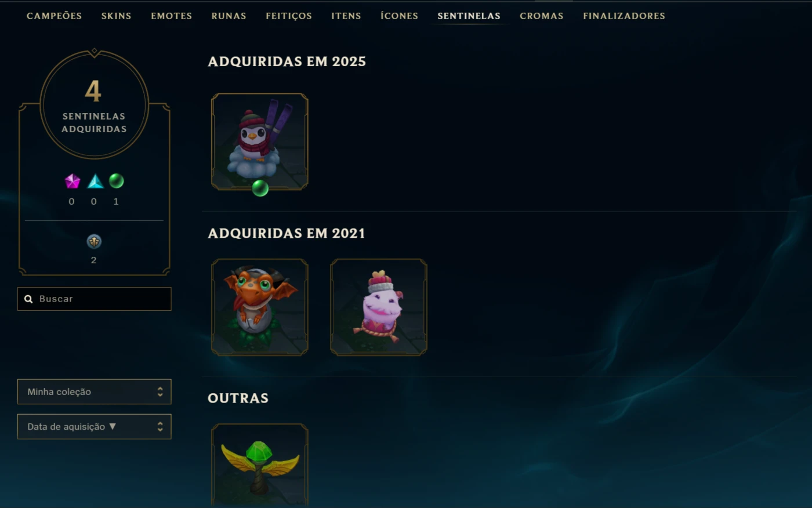Select the default green gem ward
This screenshot has width=812, height=508.
(260, 466)
